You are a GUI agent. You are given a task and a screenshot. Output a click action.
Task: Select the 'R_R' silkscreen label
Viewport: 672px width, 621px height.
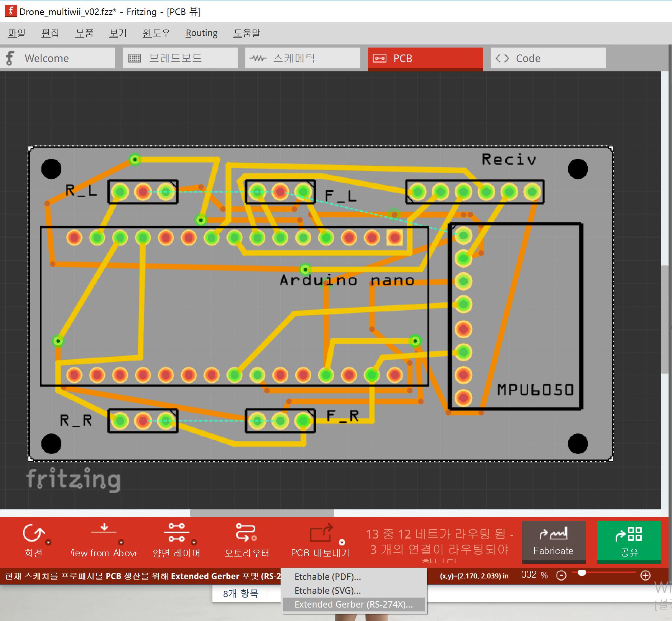pos(76,420)
